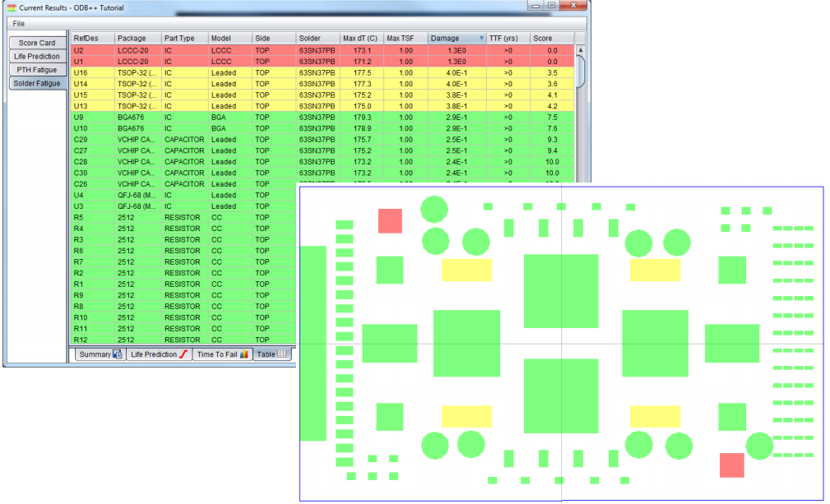
Task: Switch to the Score Card tab
Action: (x=37, y=43)
